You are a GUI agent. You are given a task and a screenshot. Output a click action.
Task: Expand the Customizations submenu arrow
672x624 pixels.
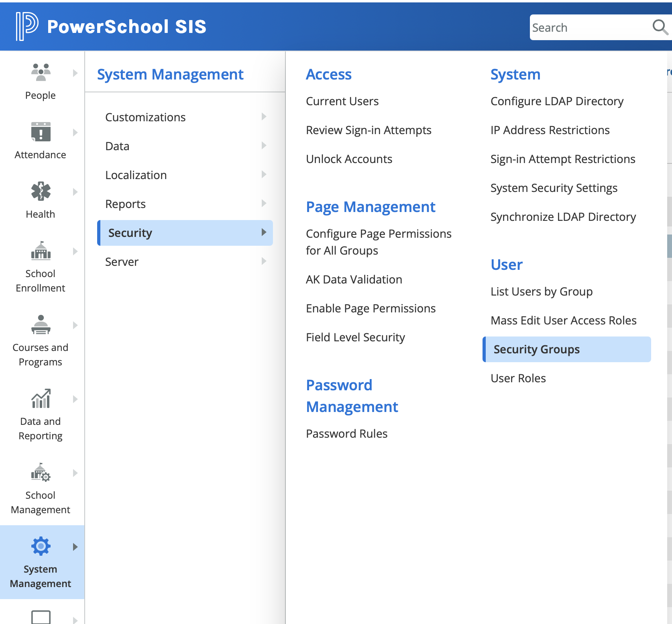(264, 116)
